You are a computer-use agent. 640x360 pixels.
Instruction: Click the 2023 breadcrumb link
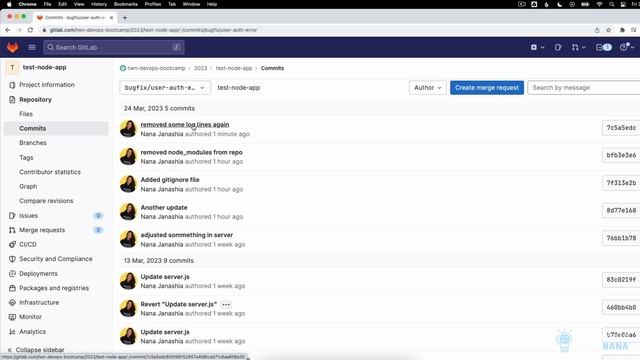pyautogui.click(x=200, y=68)
